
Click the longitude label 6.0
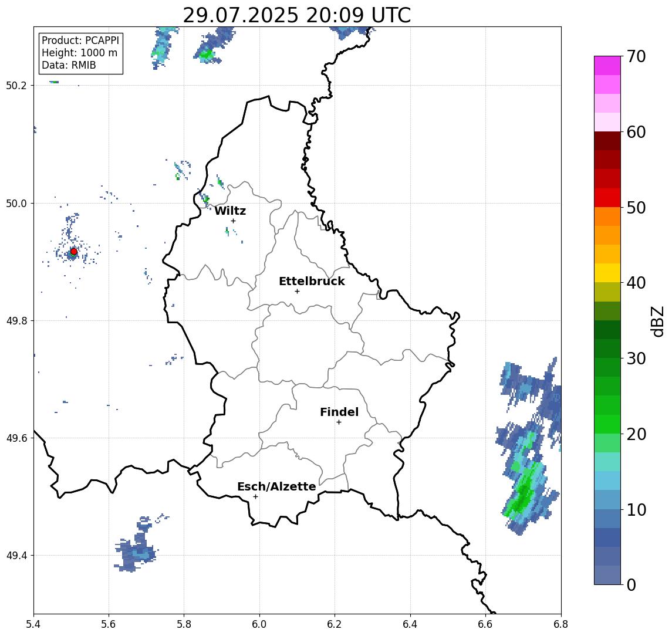coord(260,624)
